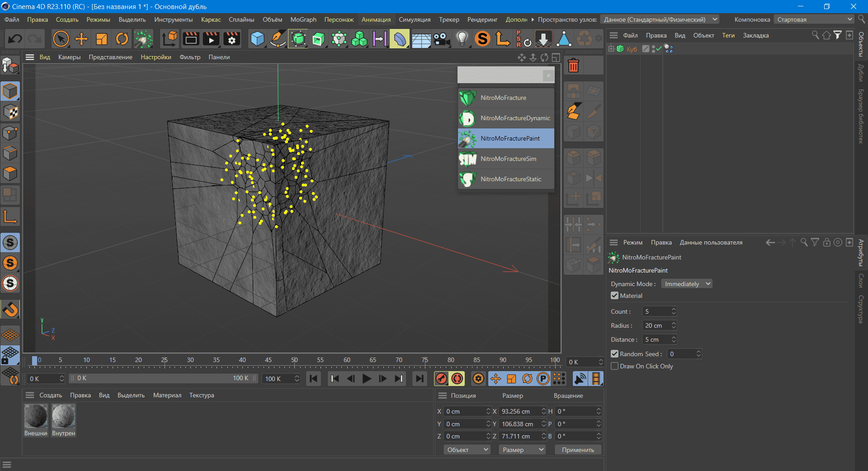Click the trash can icon
868x471 pixels.
(x=573, y=66)
